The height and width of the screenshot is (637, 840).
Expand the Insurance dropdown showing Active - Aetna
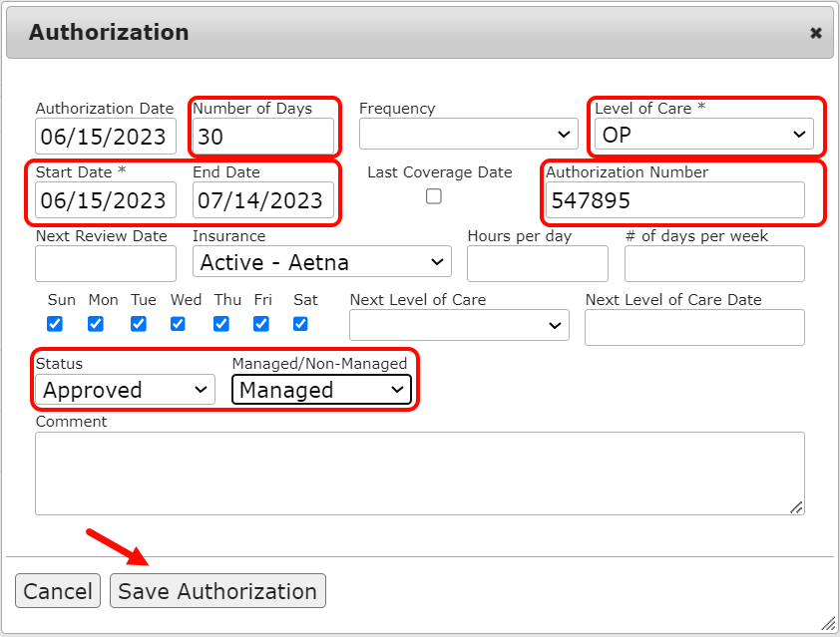pyautogui.click(x=321, y=262)
